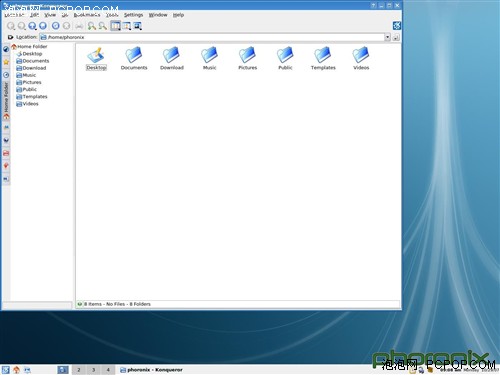Select Music in the sidebar tree
This screenshot has width=500, height=375.
pos(26,75)
